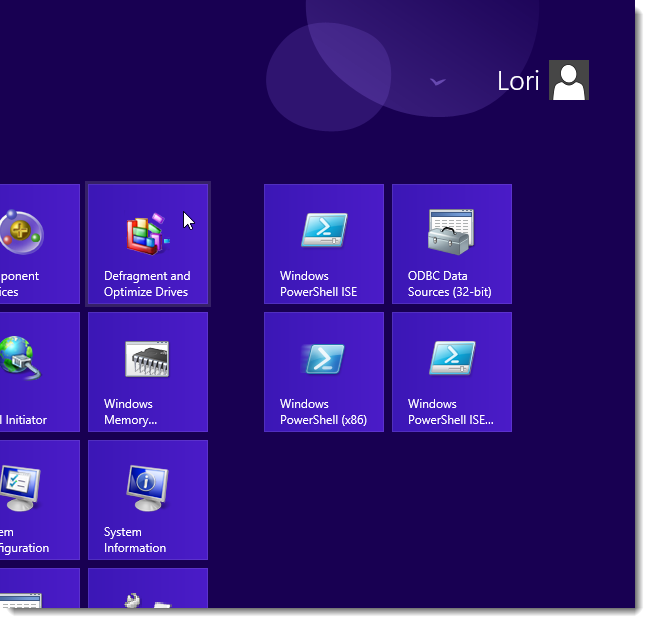Launch Windows PowerShell ISE tile
The width and height of the screenshot is (650, 623).
coord(324,244)
